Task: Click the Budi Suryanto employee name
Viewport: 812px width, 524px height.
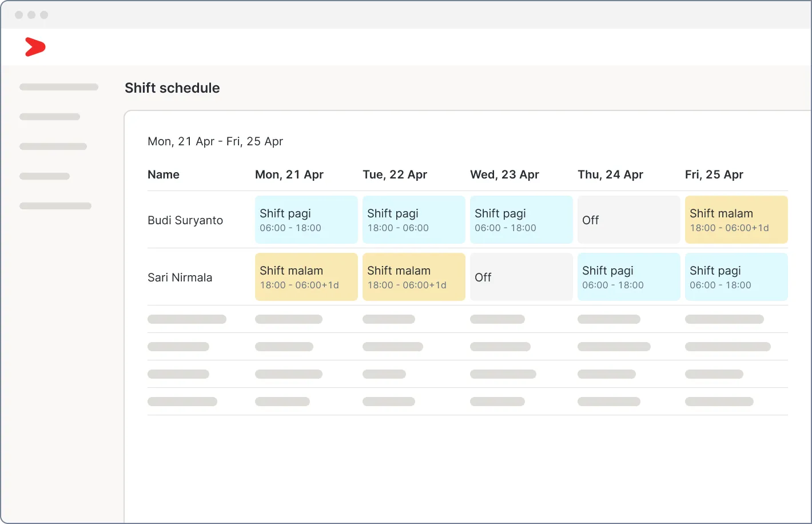Action: [185, 220]
